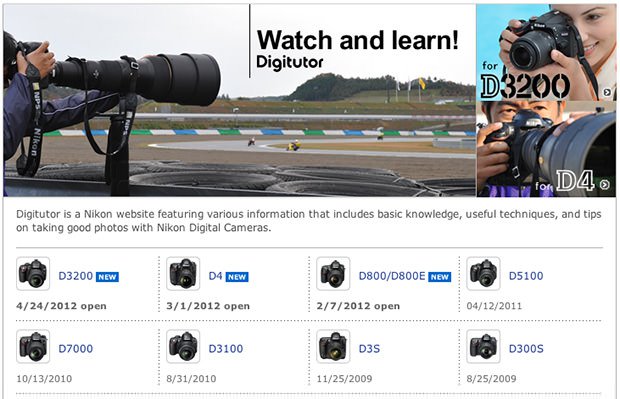Open the D5100 text link
620x399 pixels.
click(526, 276)
